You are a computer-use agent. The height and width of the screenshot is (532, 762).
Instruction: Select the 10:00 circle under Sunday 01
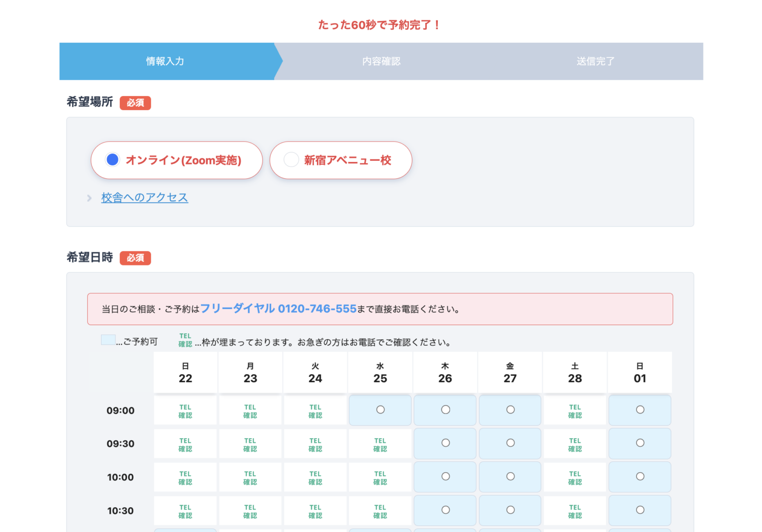[x=640, y=477]
